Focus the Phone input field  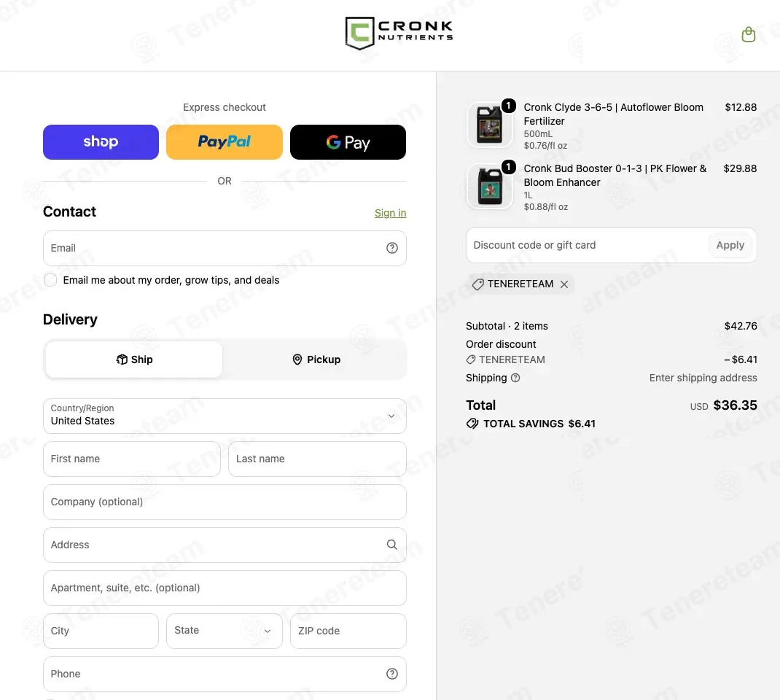225,674
